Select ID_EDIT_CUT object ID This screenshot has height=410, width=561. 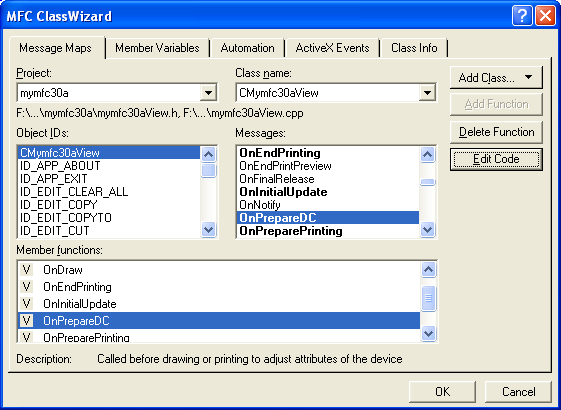(109, 231)
